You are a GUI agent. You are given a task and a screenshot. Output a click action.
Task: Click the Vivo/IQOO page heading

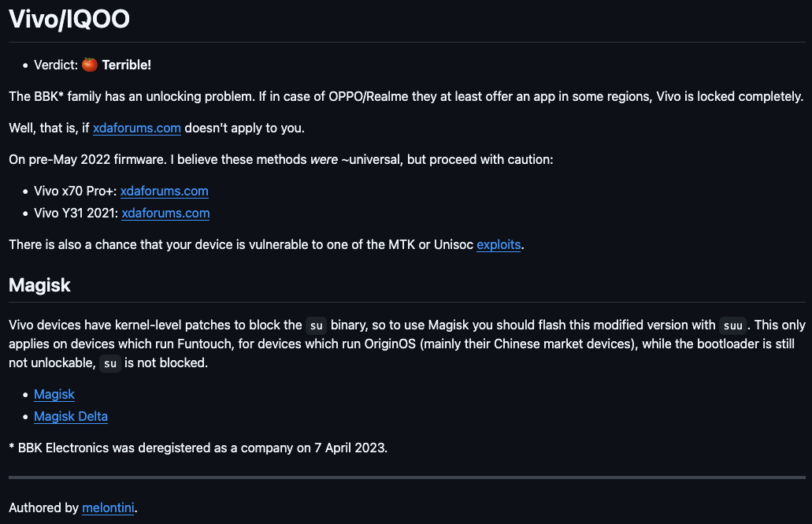pyautogui.click(x=69, y=19)
